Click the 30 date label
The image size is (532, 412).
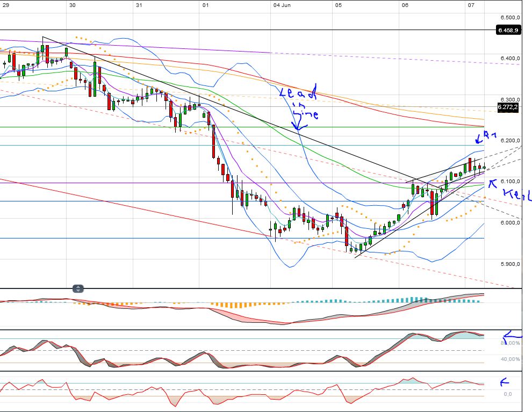coord(72,5)
